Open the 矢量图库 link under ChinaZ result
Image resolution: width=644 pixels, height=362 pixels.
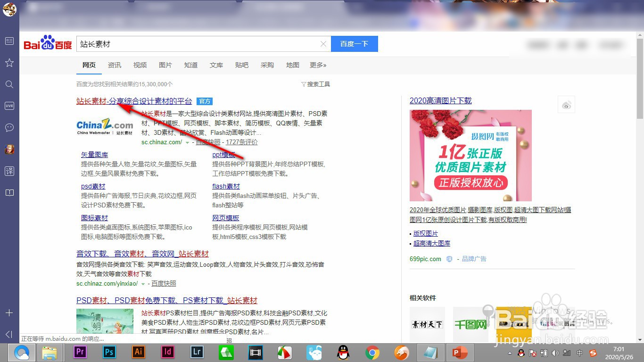[94, 154]
